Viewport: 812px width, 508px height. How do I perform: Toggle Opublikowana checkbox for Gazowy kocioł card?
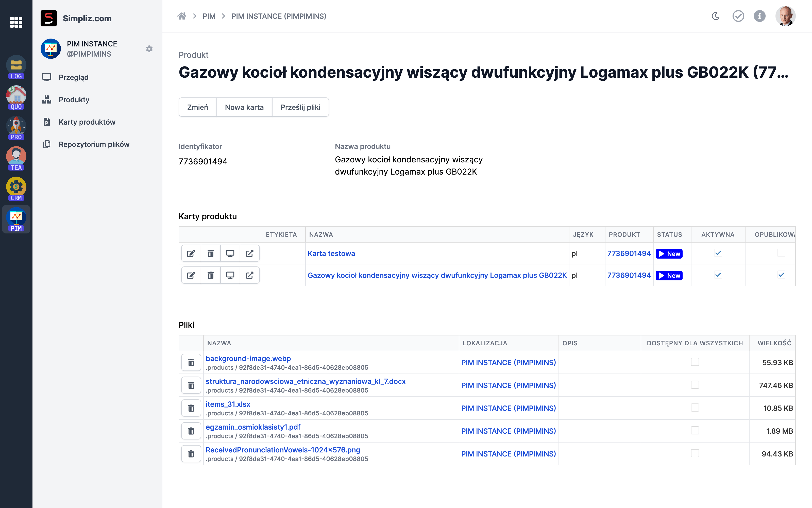coord(781,275)
